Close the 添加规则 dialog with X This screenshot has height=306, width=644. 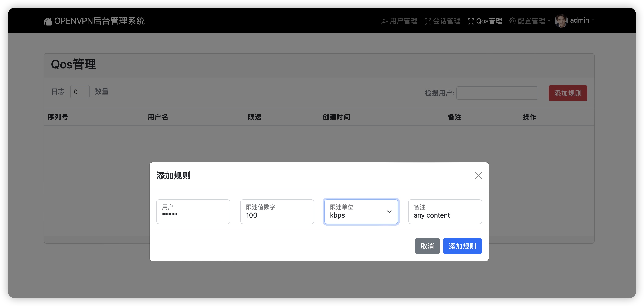[478, 176]
